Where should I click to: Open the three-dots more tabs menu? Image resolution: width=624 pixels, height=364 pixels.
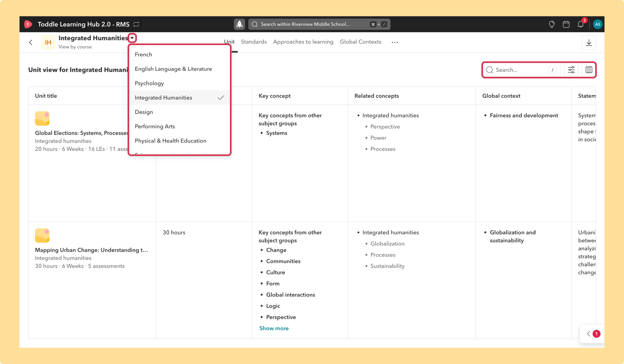[395, 42]
